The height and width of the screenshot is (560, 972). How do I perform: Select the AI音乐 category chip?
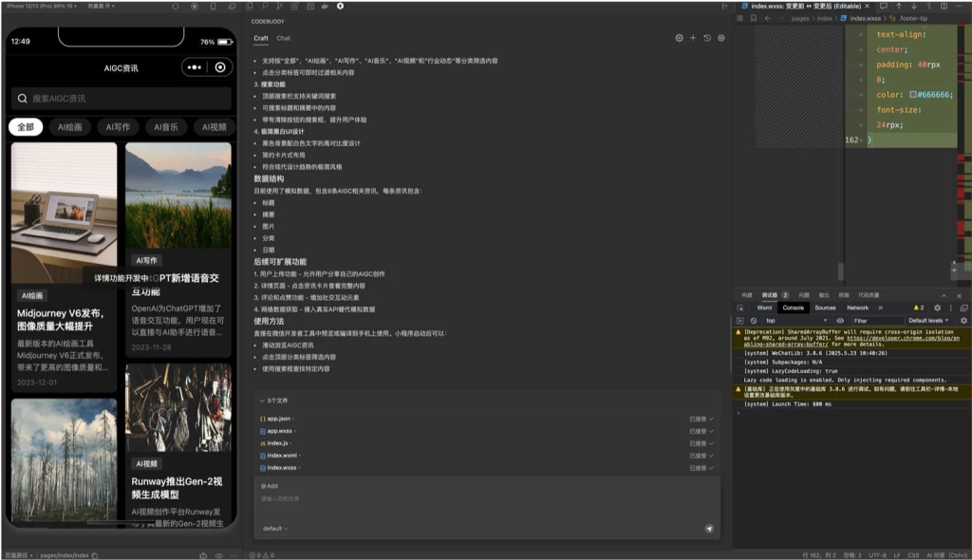(x=166, y=127)
